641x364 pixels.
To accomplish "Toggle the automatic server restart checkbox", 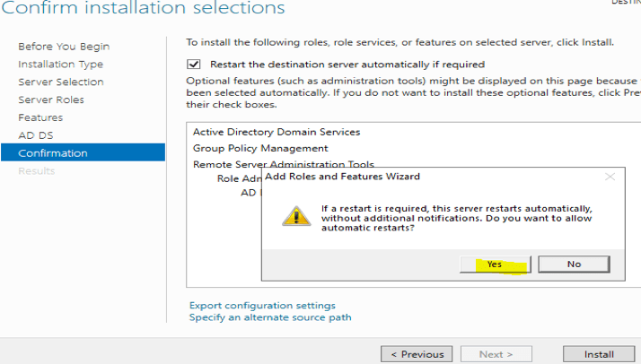I will pyautogui.click(x=194, y=65).
